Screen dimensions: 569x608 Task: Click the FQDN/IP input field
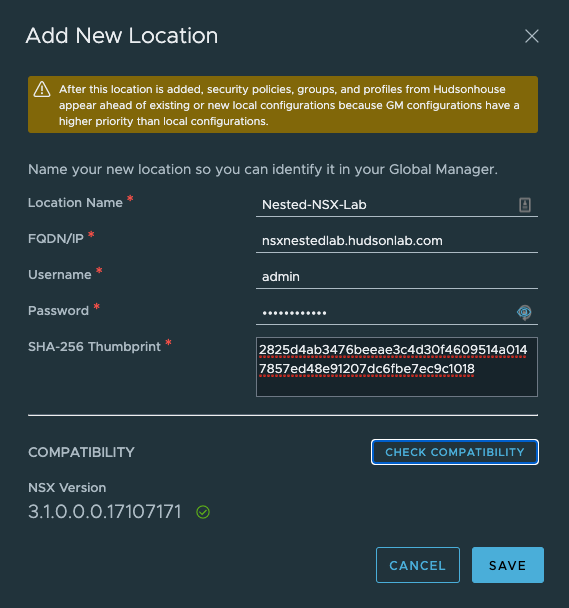pos(397,241)
